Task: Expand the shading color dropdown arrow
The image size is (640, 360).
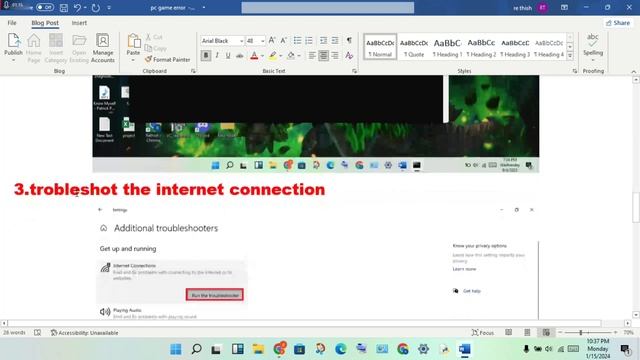Action: (x=299, y=56)
